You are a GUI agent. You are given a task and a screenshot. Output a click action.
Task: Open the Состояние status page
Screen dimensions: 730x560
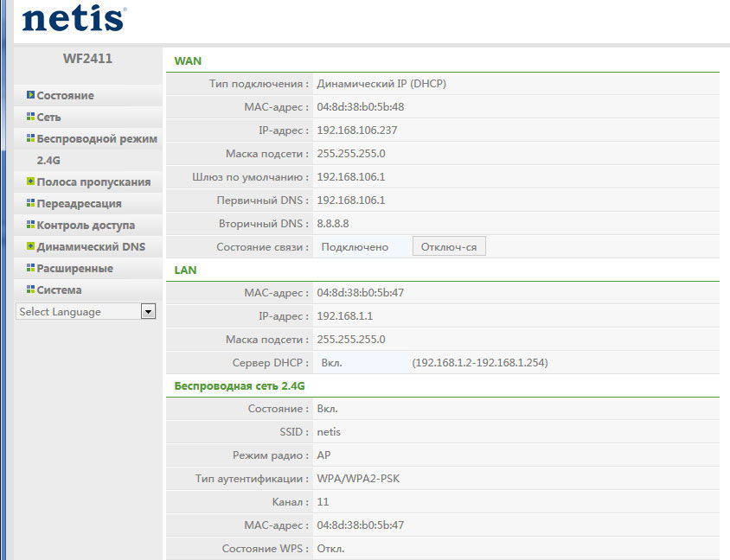[66, 95]
